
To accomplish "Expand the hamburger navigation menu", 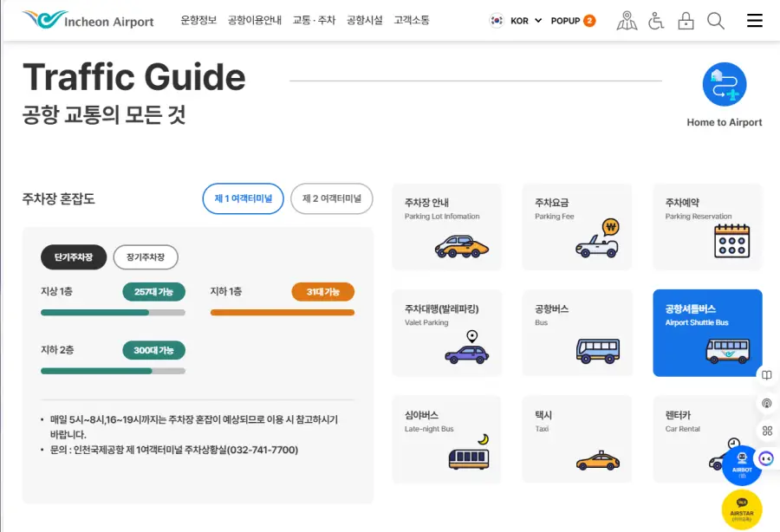I will coord(755,20).
